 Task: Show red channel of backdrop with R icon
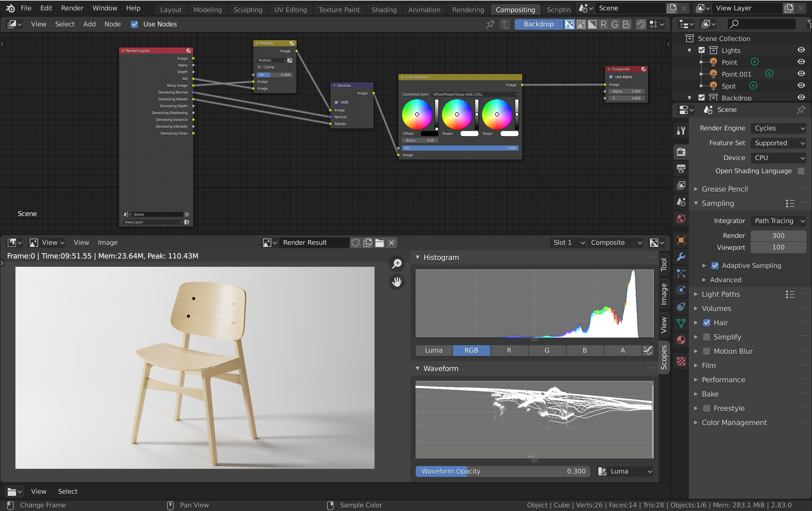pos(604,24)
